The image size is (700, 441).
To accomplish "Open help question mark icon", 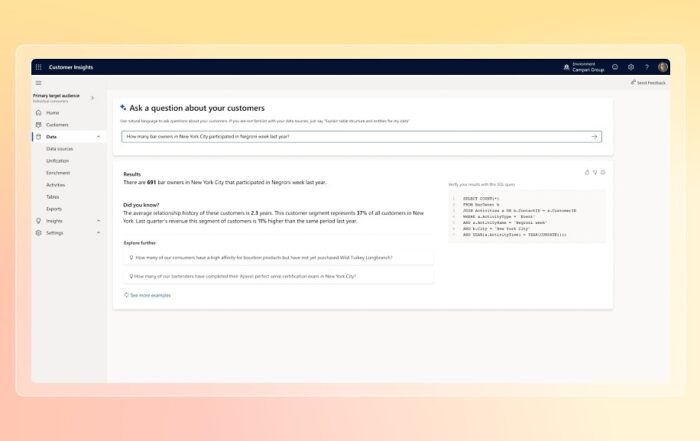I will tap(646, 67).
